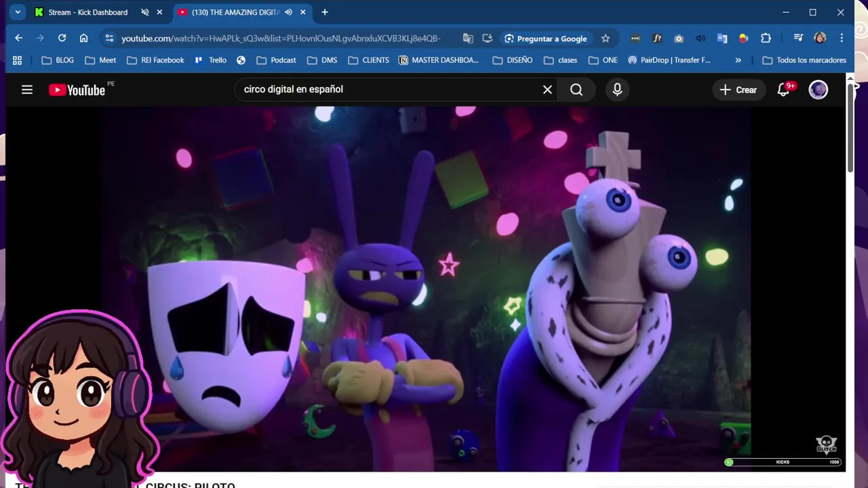The image size is (868, 488).
Task: Open the clases bookmark folder
Action: coord(560,60)
